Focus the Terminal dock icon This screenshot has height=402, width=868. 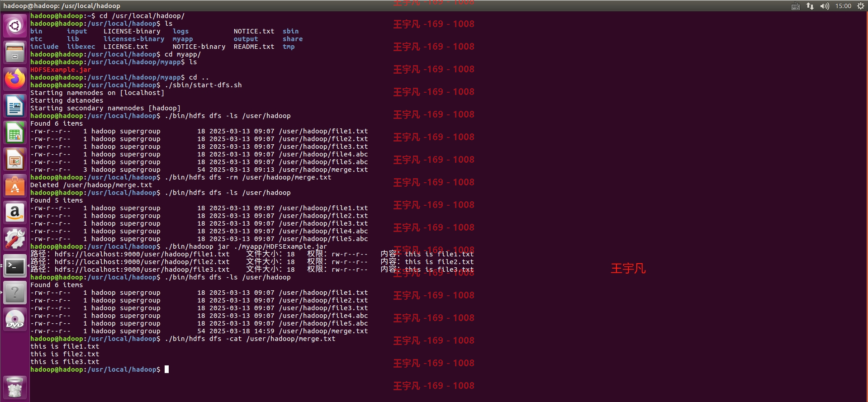click(x=15, y=266)
